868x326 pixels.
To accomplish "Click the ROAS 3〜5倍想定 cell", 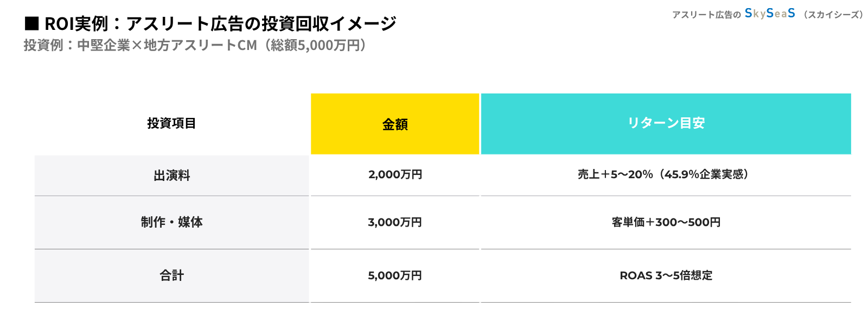I will point(666,275).
